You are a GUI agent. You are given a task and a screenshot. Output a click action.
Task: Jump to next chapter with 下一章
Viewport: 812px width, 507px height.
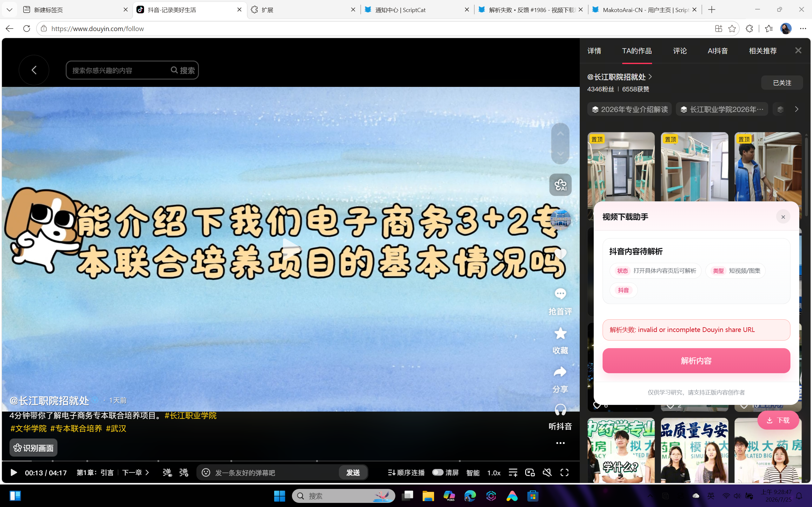(135, 472)
